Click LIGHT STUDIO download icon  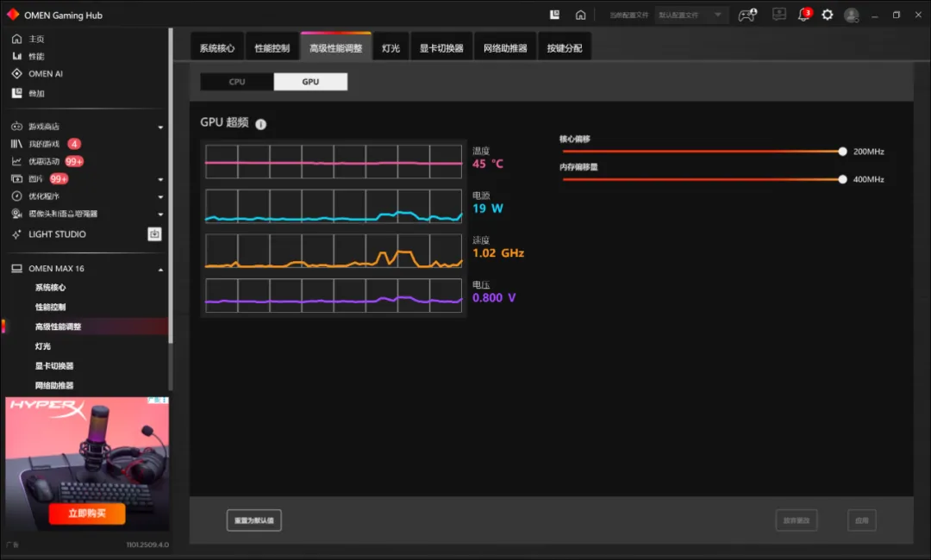[154, 234]
